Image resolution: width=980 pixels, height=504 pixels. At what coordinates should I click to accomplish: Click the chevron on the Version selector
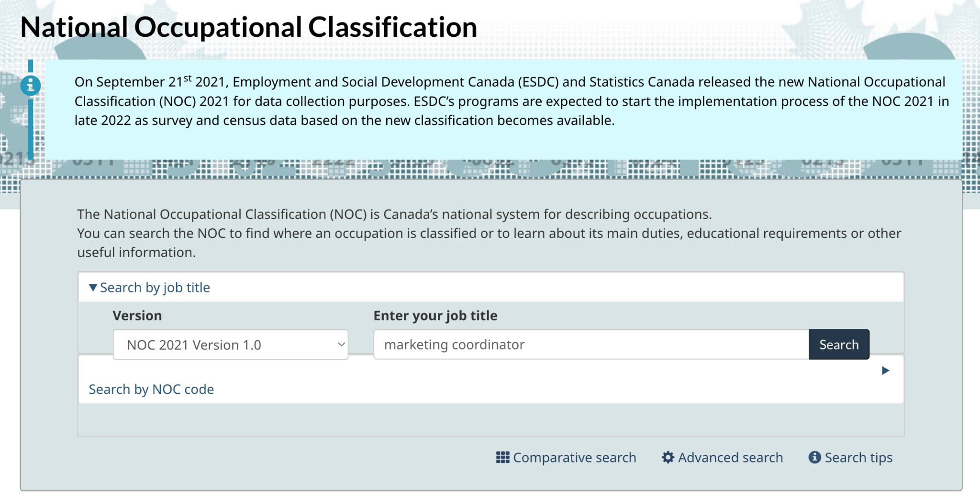340,345
